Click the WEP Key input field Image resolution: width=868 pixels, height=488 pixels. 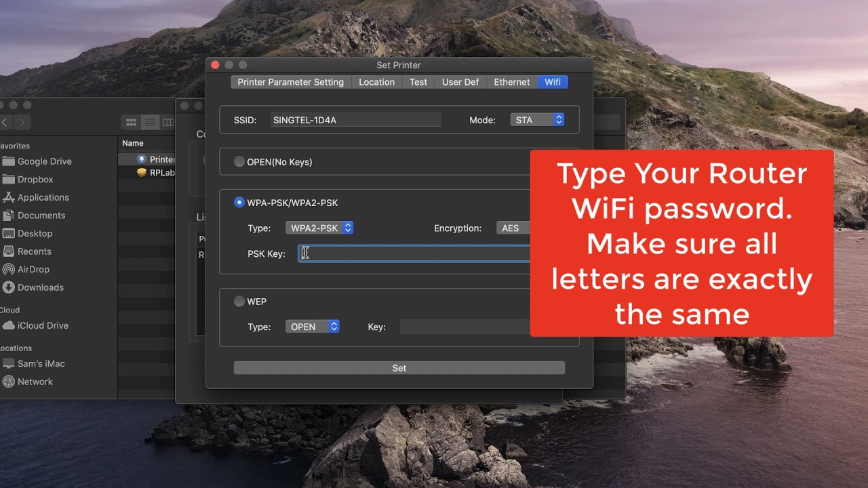[x=465, y=327]
